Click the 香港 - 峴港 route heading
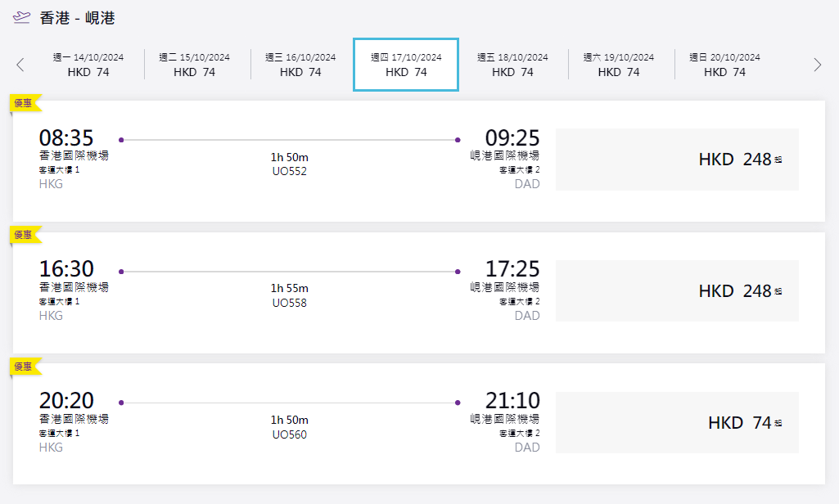 coord(77,18)
